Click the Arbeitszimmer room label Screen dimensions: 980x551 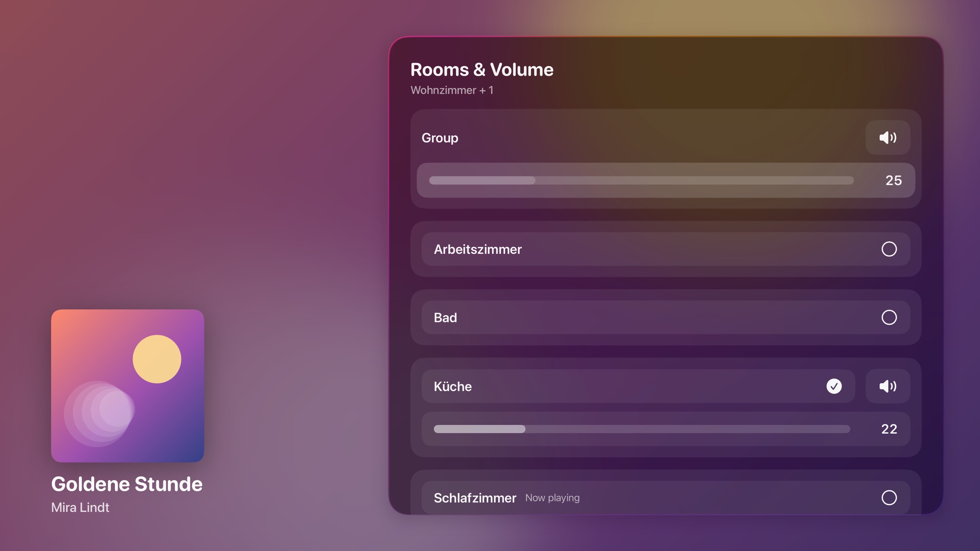tap(478, 249)
